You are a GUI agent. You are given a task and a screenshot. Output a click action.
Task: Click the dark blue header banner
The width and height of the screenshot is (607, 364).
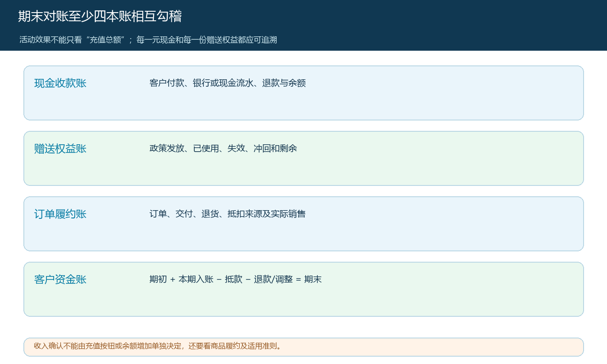[303, 25]
